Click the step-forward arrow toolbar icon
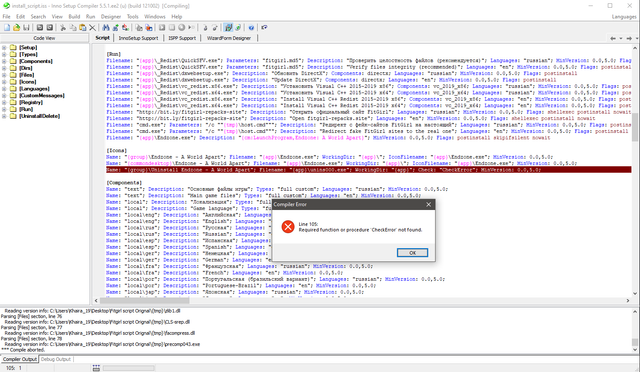 pos(191,27)
